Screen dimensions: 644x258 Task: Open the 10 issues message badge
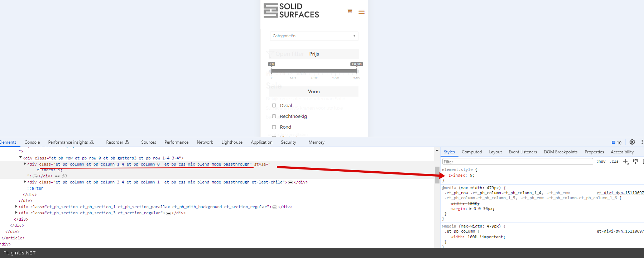coord(616,143)
